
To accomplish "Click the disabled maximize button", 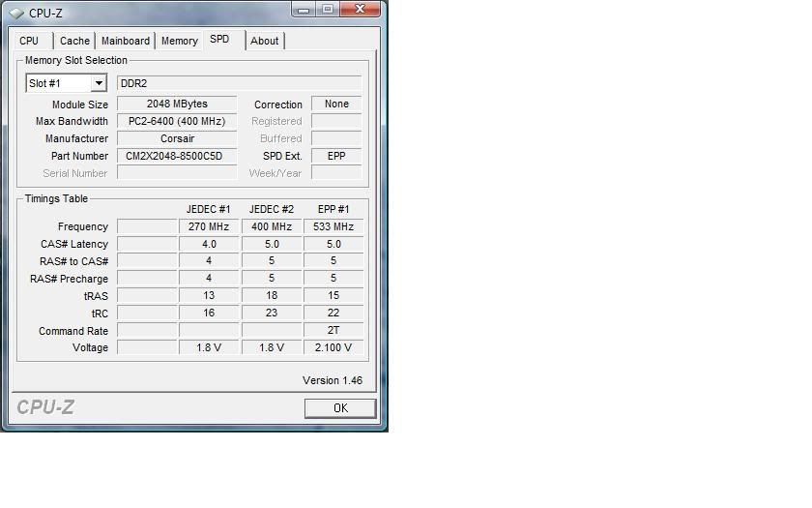I will point(328,9).
